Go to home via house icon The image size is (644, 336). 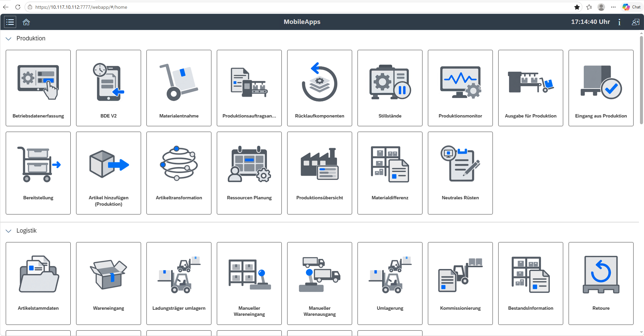click(x=26, y=22)
